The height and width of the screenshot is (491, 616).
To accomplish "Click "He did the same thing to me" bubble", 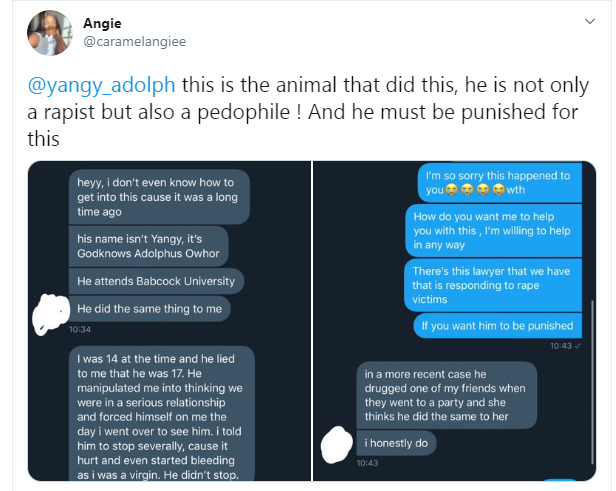I will tap(149, 309).
